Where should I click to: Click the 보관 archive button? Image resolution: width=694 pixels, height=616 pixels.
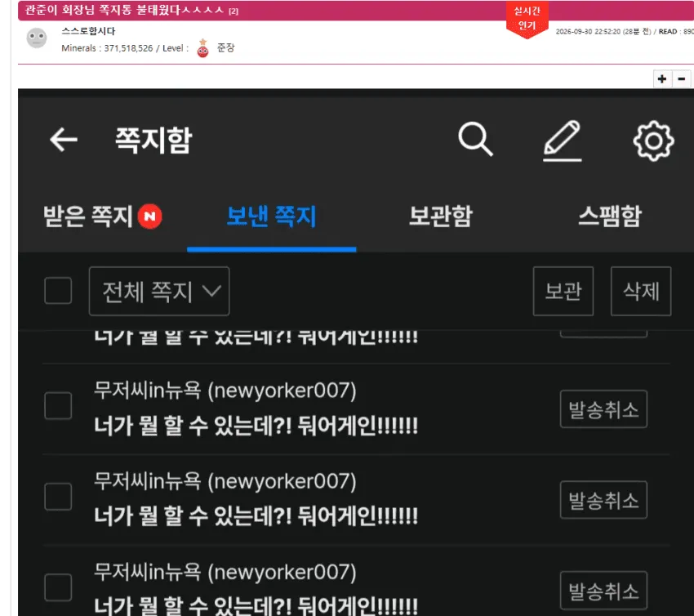click(x=563, y=291)
